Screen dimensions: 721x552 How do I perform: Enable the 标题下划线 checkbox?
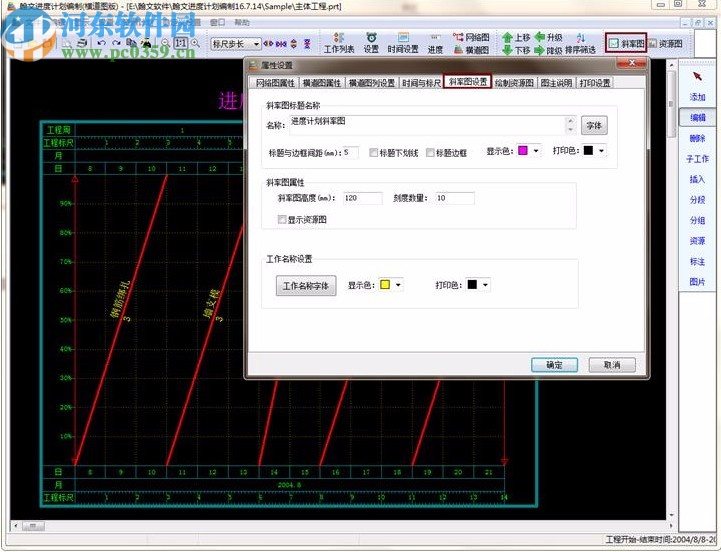coord(374,153)
